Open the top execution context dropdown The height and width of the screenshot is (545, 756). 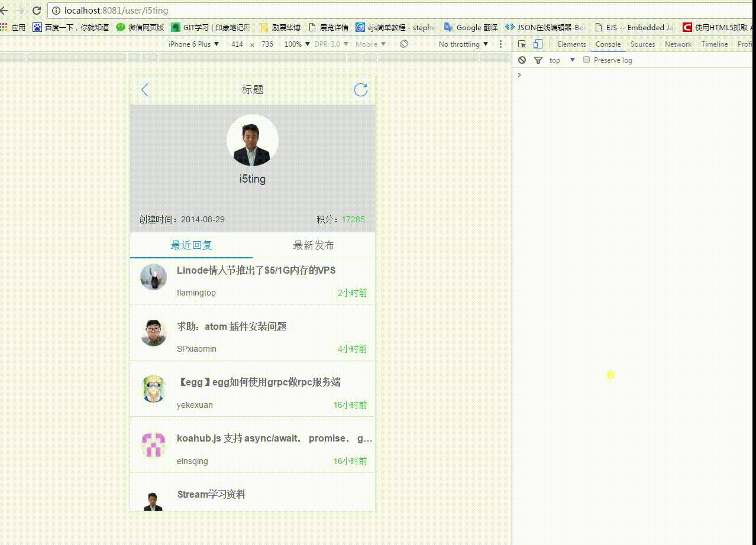(x=562, y=60)
